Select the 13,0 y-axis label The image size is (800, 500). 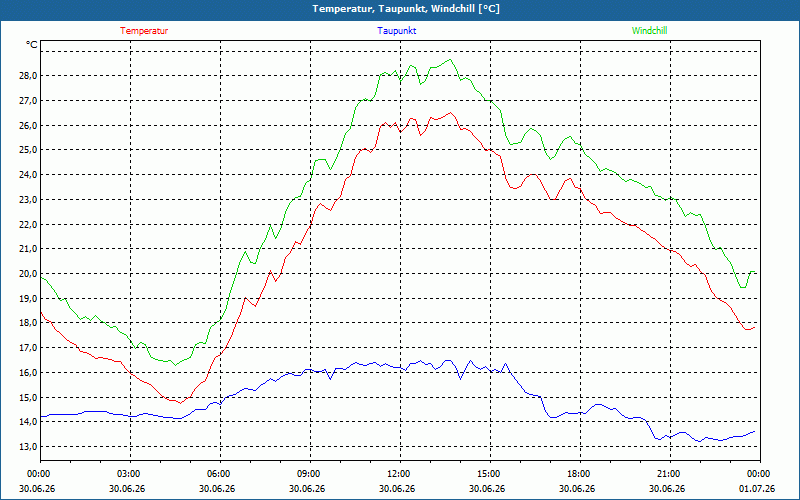(x=28, y=446)
